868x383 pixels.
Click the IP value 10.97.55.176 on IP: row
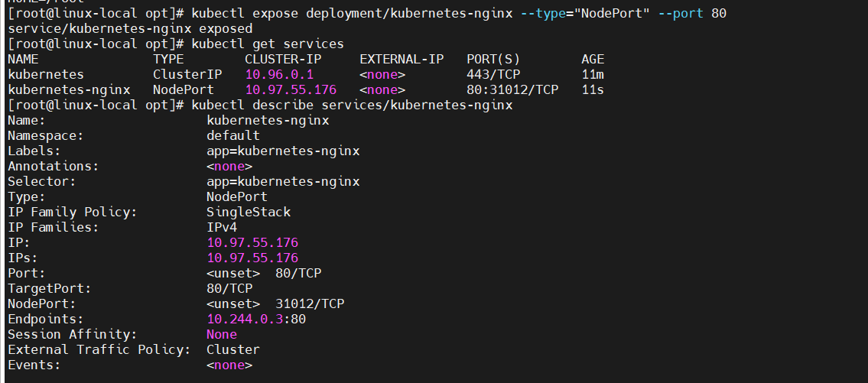click(252, 242)
